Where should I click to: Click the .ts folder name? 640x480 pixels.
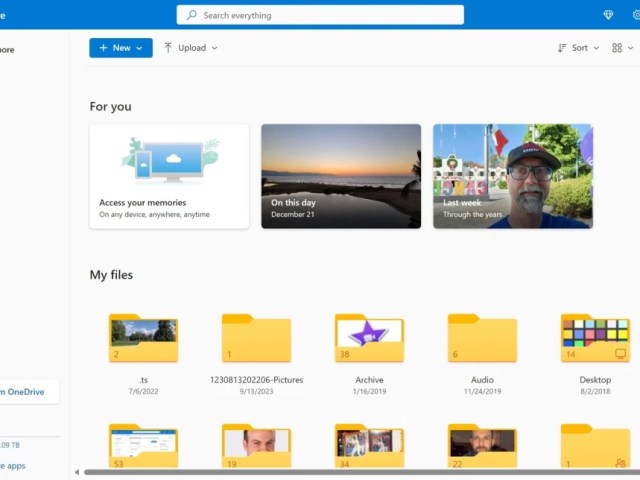click(x=143, y=380)
